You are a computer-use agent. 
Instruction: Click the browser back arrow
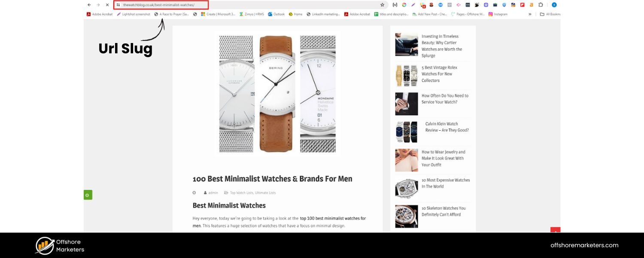[89, 5]
